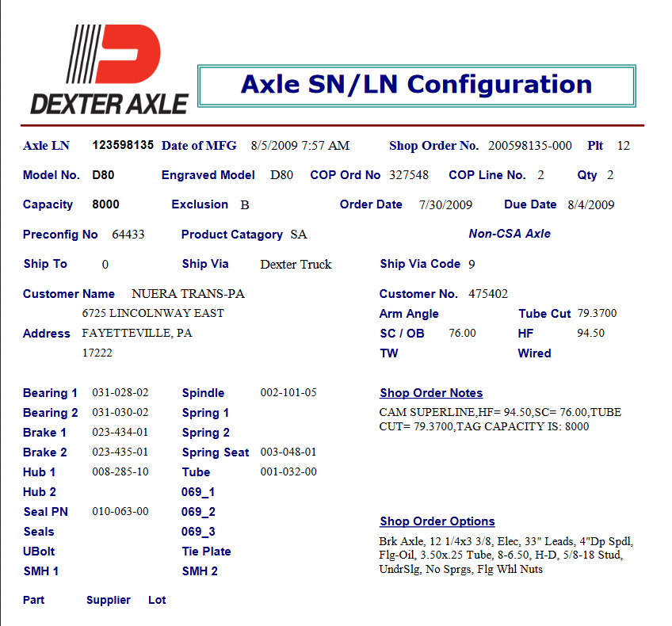Screen dimensions: 672x626
Task: Select Axle LN value 123598135
Action: coord(123,145)
